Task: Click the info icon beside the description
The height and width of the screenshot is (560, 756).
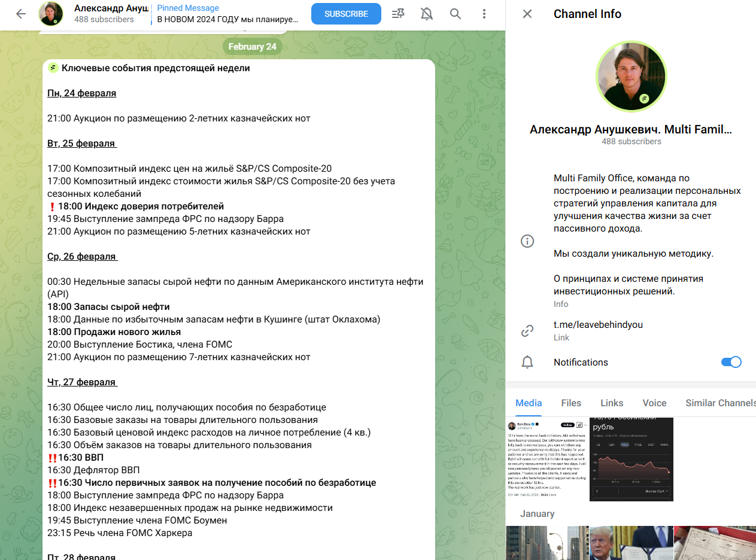Action: [x=527, y=241]
